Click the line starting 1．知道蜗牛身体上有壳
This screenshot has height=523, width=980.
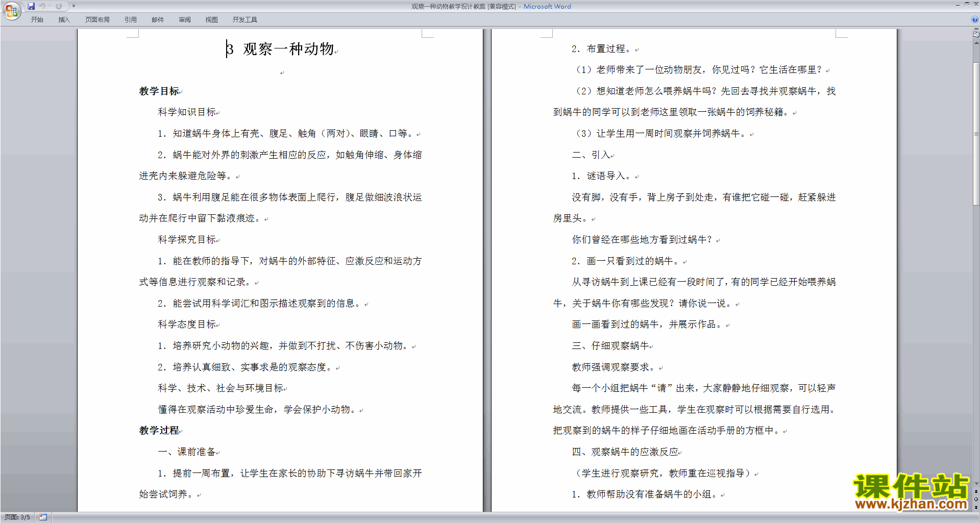[286, 134]
